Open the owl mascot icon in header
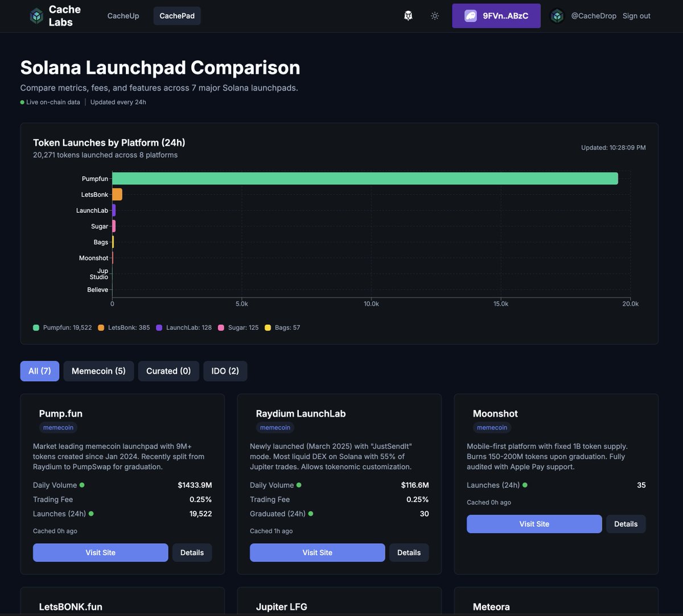This screenshot has height=616, width=683. [x=408, y=16]
